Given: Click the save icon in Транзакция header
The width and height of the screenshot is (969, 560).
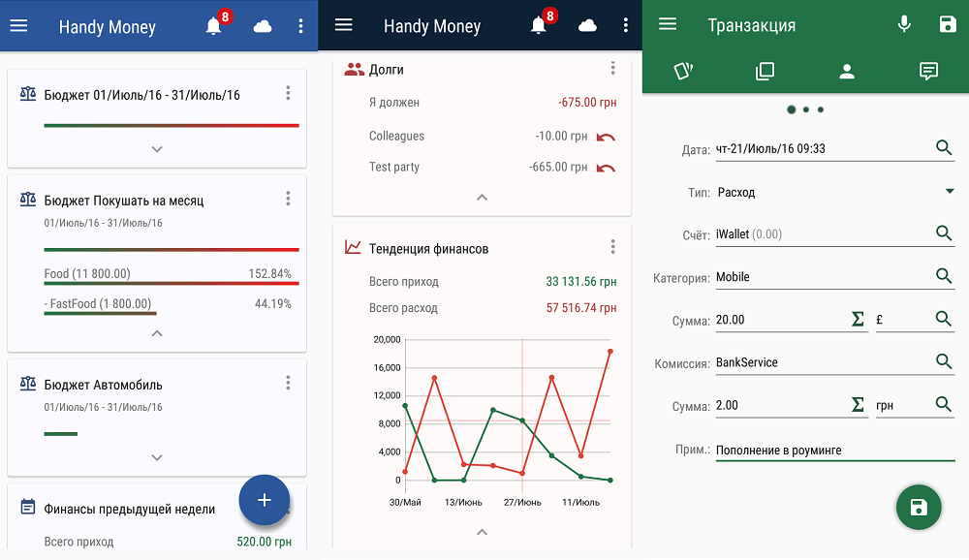Looking at the screenshot, I should point(948,25).
